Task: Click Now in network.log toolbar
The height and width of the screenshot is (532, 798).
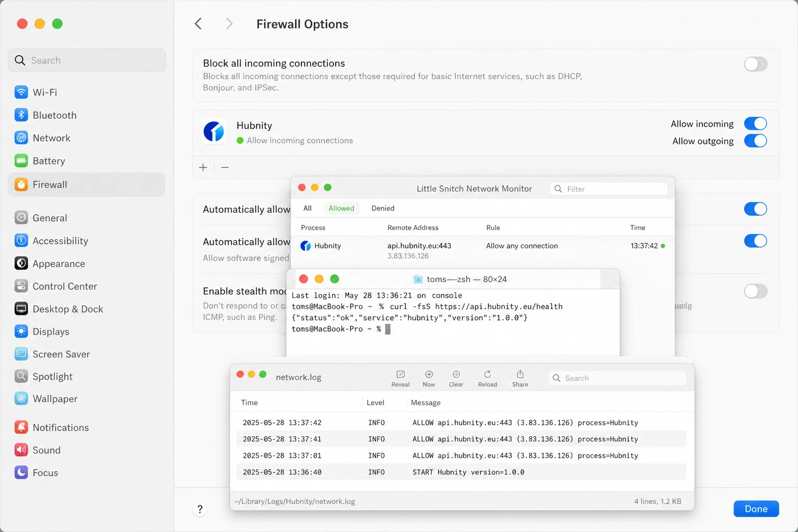Action: pos(429,379)
